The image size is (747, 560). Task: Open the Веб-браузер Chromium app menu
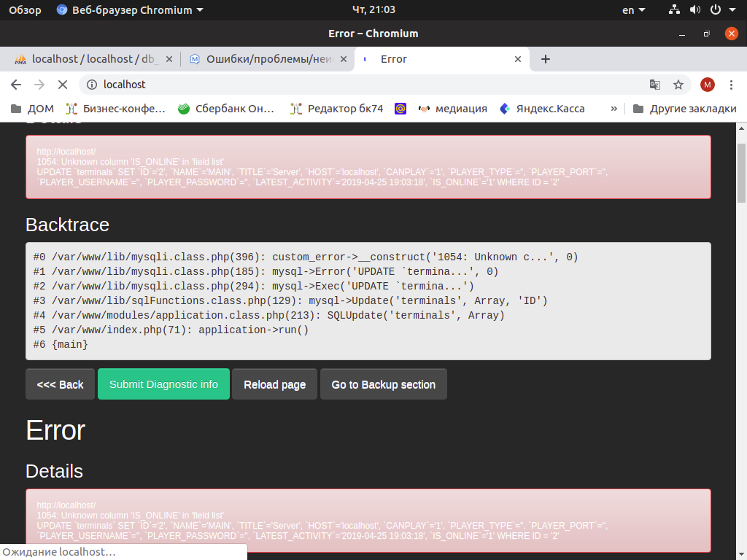130,10
